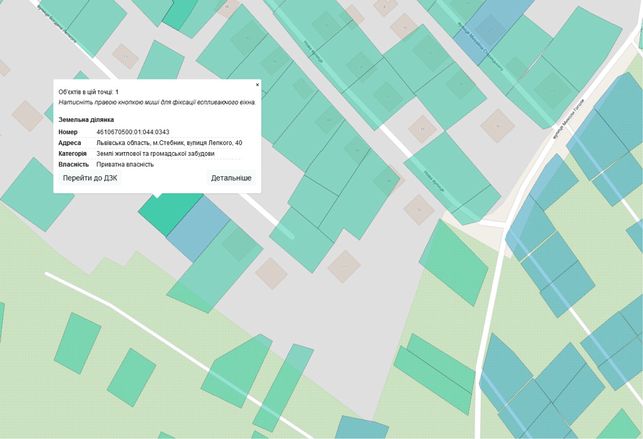
Task: Click the Номер field label
Action: [x=68, y=132]
